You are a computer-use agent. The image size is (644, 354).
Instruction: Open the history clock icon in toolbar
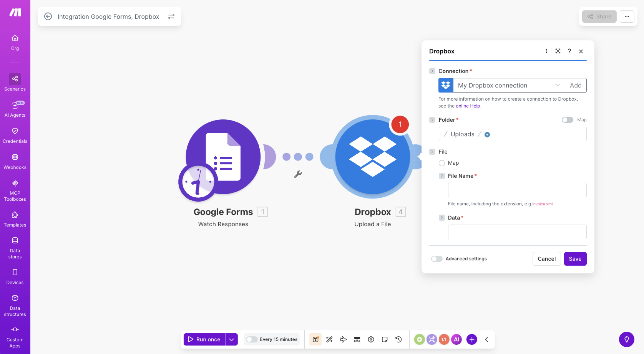[398, 339]
